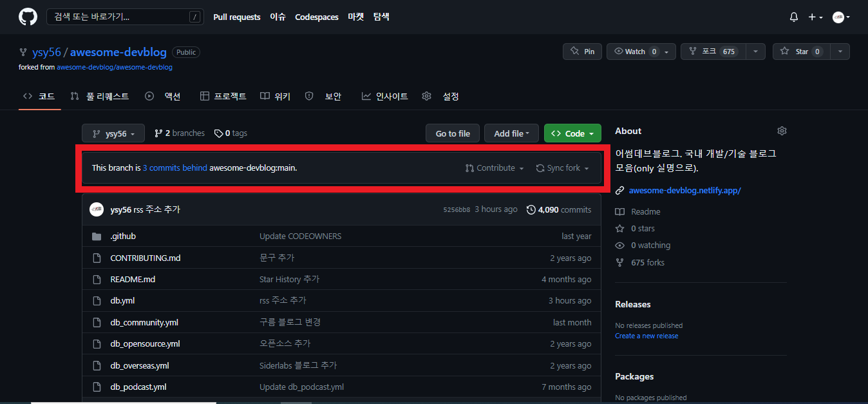Image resolution: width=868 pixels, height=404 pixels.
Task: Click the 포크 675 button
Action: click(713, 52)
